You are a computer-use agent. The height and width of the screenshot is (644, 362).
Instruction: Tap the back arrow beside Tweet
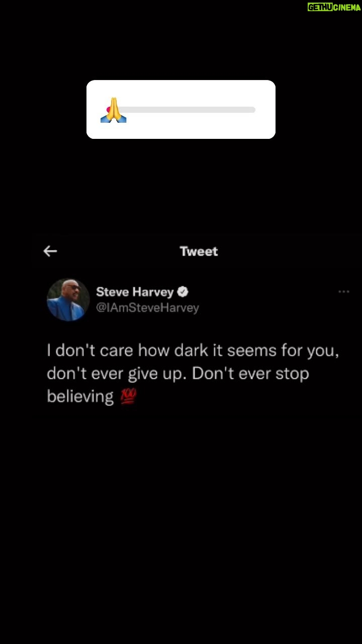pos(50,251)
